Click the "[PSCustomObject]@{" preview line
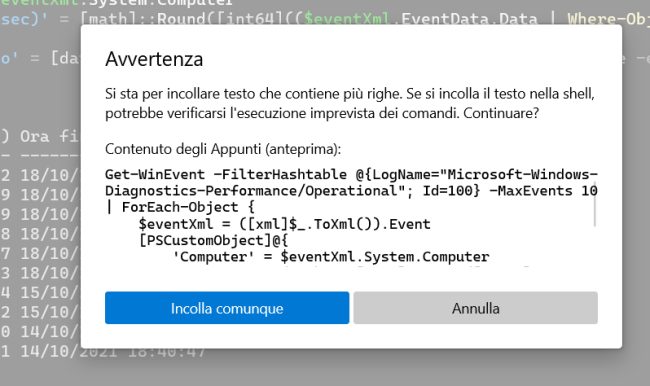650x386 pixels. (x=213, y=240)
